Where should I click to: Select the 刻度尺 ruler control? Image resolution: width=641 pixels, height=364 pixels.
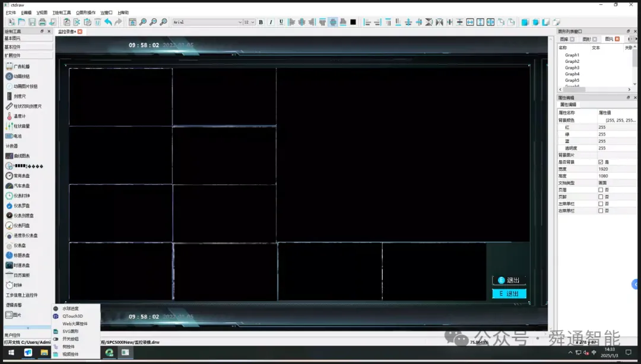[x=17, y=97]
